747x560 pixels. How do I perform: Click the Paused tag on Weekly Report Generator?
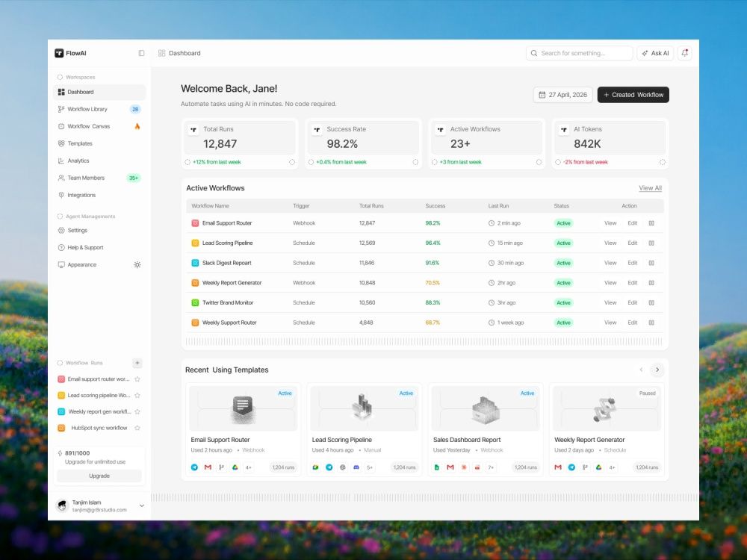[x=647, y=393]
